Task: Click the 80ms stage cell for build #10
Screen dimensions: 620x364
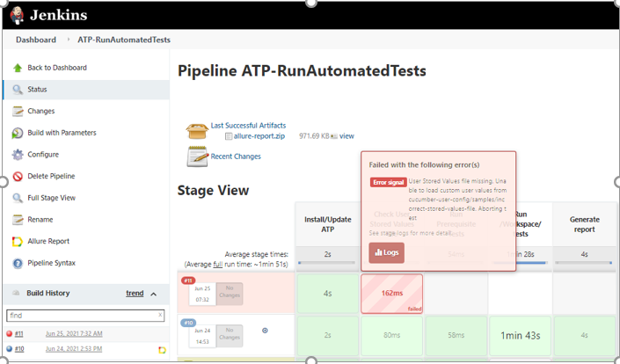Action: click(391, 335)
